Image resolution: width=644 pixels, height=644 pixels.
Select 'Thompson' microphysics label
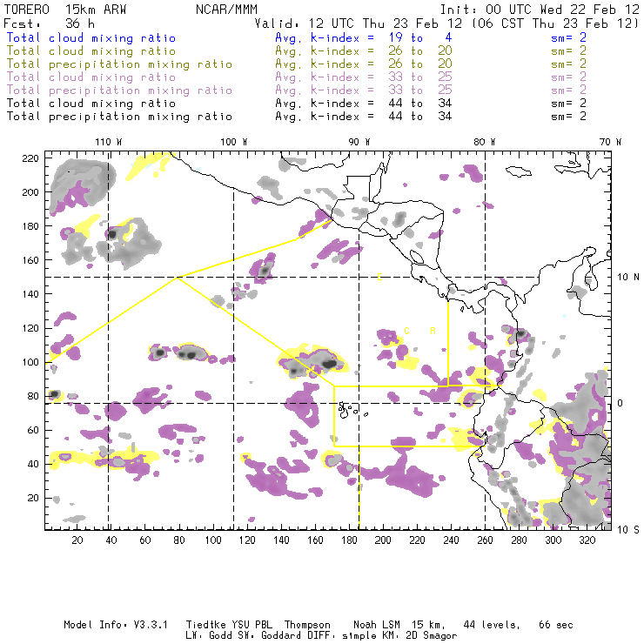tap(307, 625)
